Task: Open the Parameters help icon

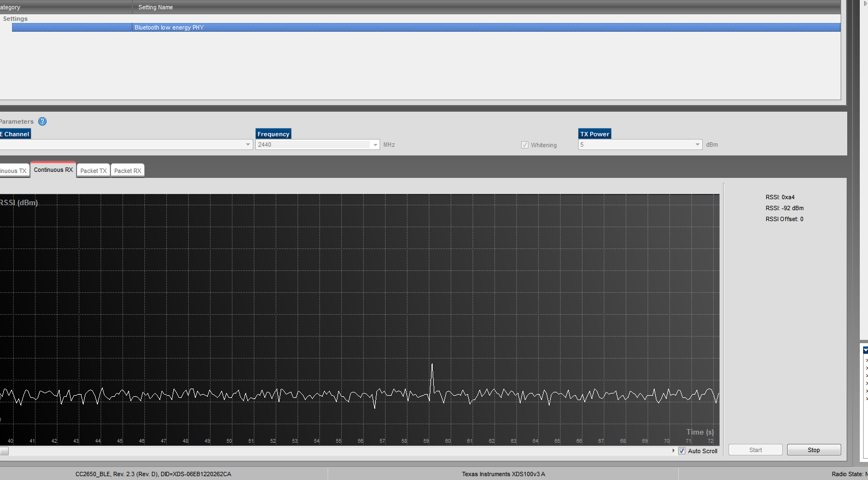Action: pyautogui.click(x=42, y=122)
